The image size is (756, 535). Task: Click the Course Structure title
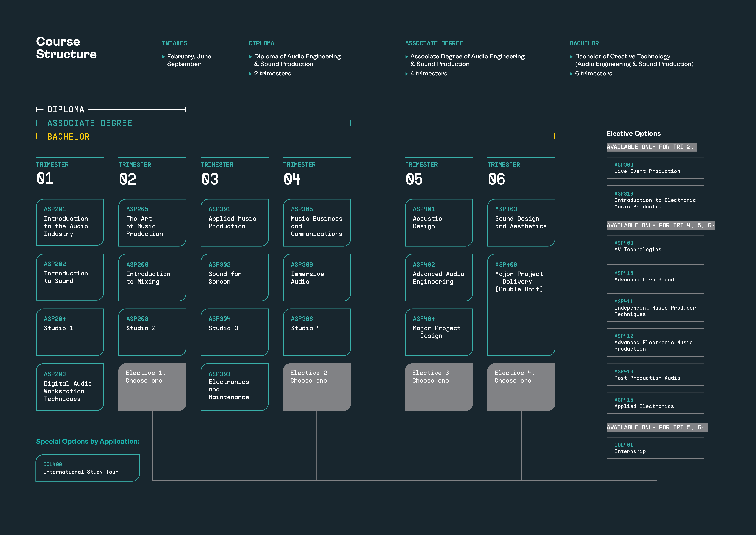[66, 48]
